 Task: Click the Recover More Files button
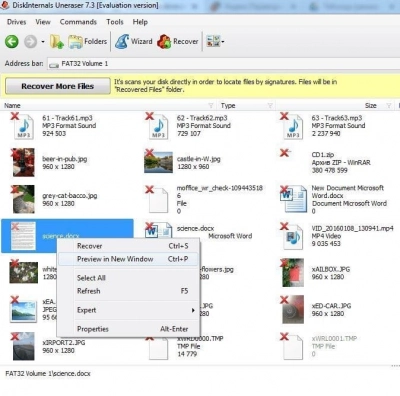point(58,86)
